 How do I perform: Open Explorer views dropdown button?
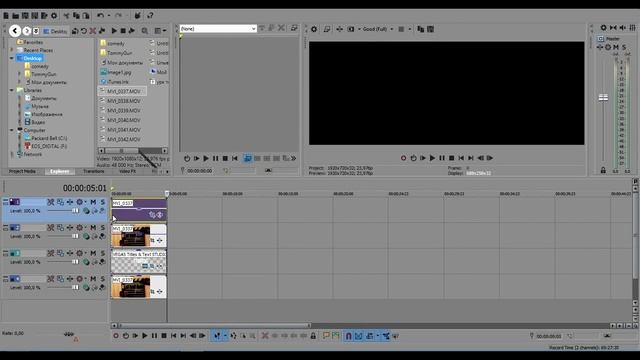point(161,31)
